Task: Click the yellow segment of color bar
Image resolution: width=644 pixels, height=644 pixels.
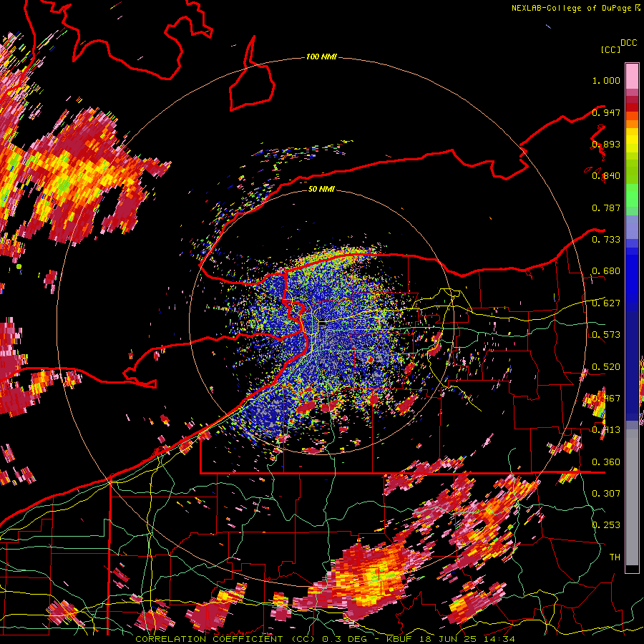Action: (x=632, y=140)
